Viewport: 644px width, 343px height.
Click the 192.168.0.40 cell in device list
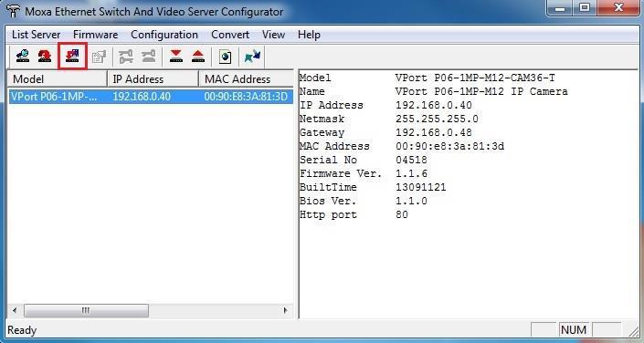(x=142, y=97)
